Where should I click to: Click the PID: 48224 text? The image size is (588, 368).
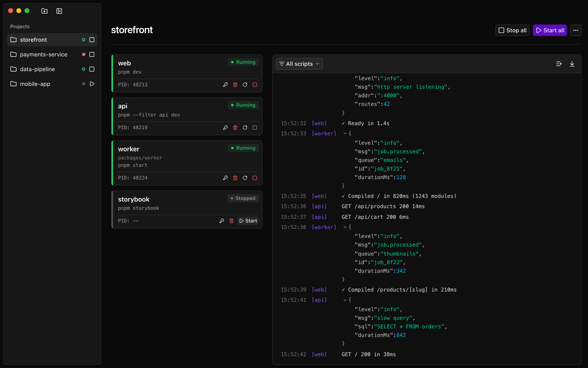click(133, 178)
